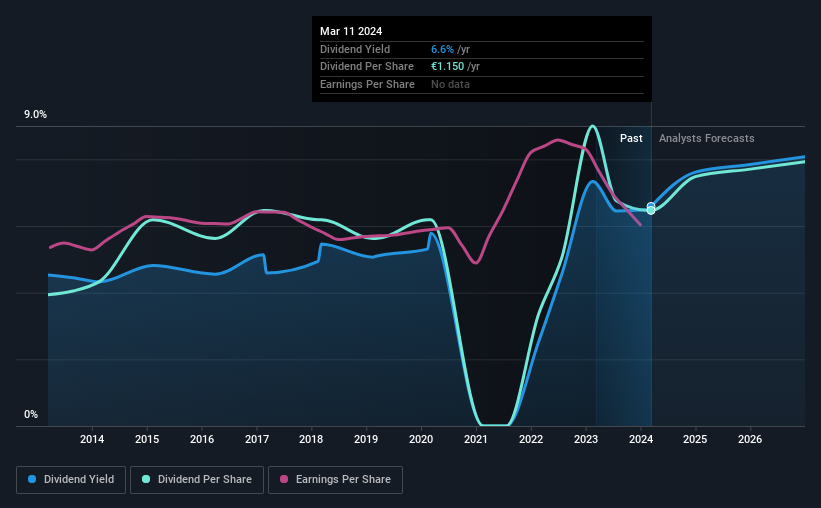Click the 2020 x-axis label
The image size is (821, 508).
click(421, 439)
